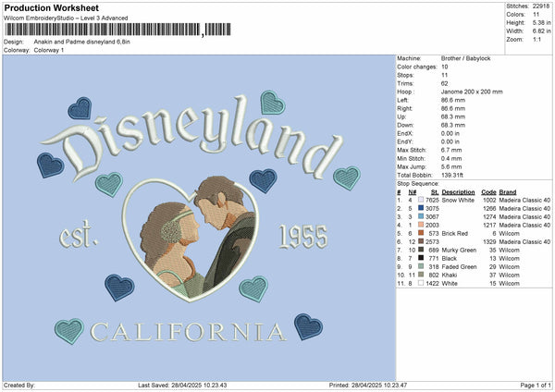Click the barcode at top
Viewport: 555px width, 392px height.
click(118, 30)
